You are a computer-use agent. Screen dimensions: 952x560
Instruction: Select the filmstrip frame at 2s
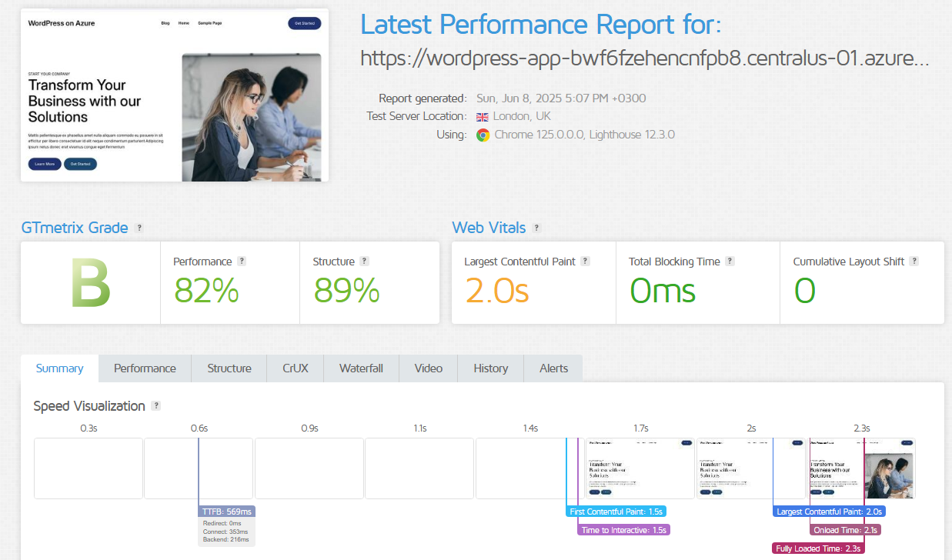[x=750, y=468]
